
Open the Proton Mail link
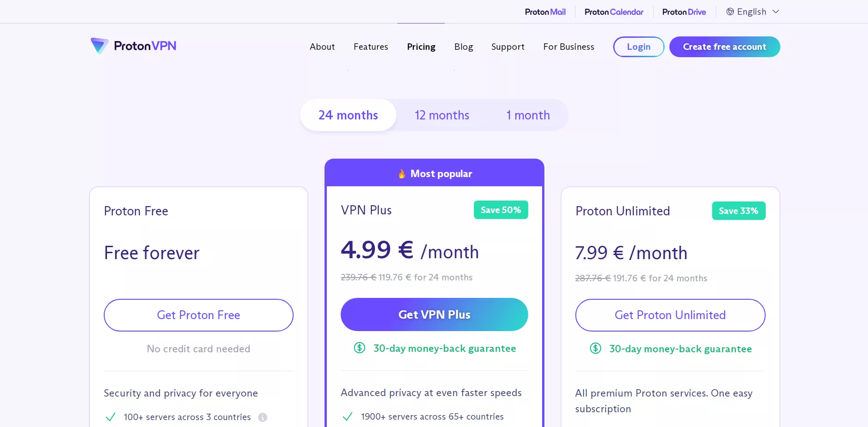pos(545,12)
